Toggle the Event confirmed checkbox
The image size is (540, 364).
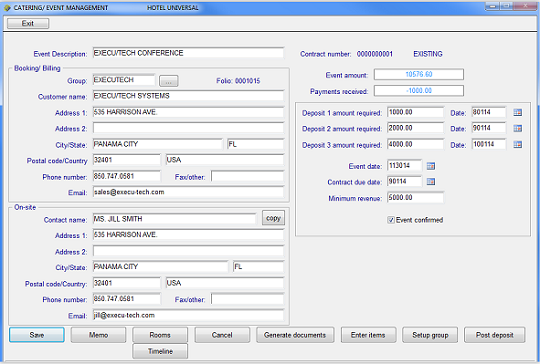(391, 220)
